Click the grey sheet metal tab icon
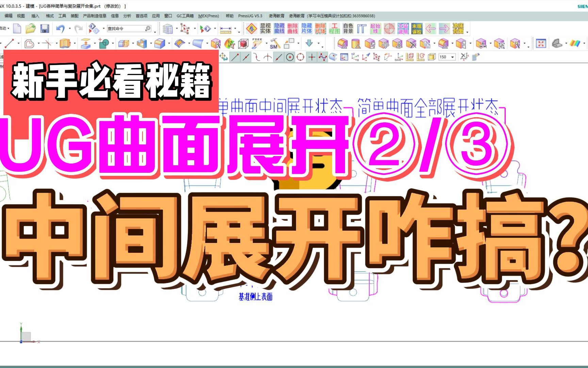 tap(557, 43)
